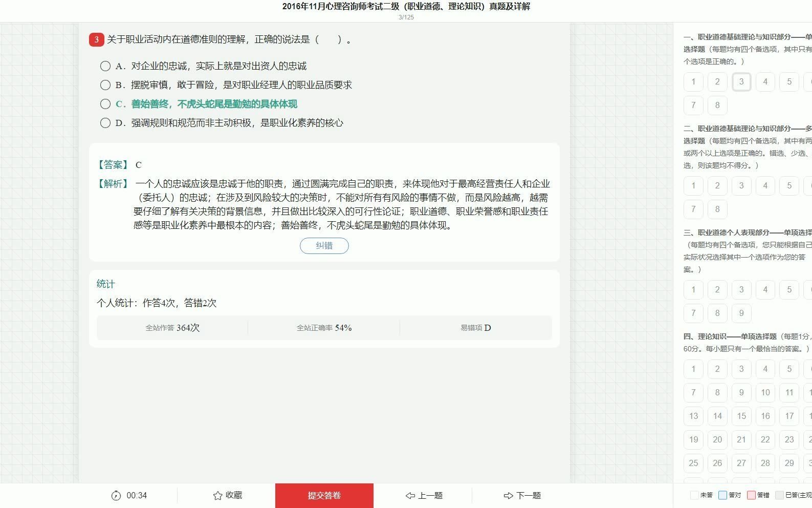Open question 9 in section three

point(741,313)
